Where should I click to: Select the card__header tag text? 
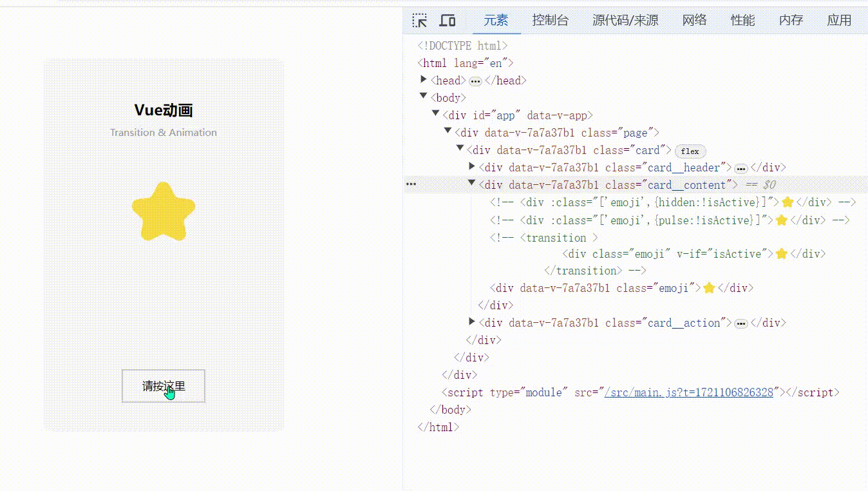pyautogui.click(x=605, y=168)
